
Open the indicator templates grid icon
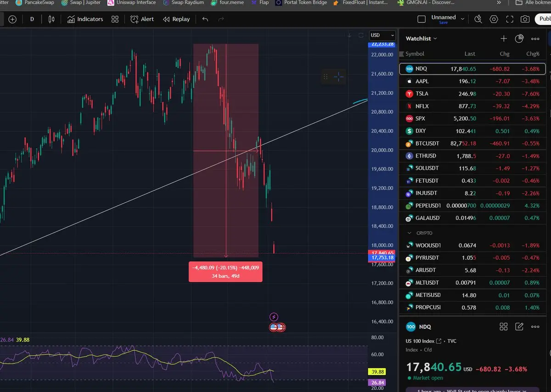[x=115, y=19]
